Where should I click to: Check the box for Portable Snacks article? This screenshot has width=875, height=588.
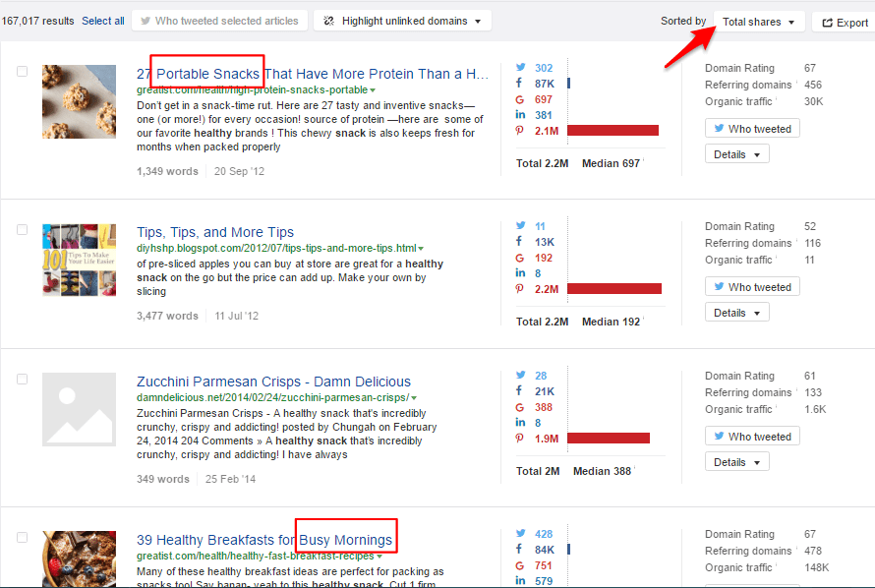point(23,71)
